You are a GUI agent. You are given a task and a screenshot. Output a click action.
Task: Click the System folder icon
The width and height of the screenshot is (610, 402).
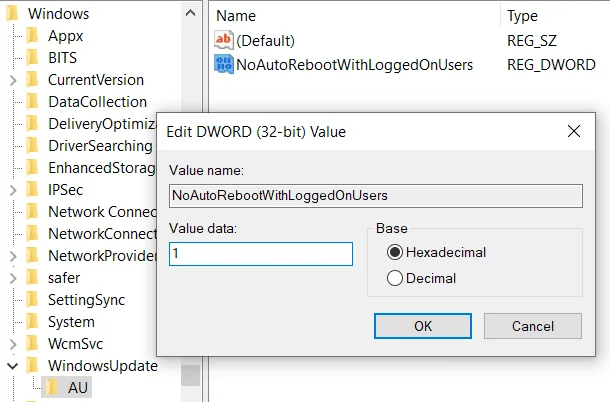point(32,321)
